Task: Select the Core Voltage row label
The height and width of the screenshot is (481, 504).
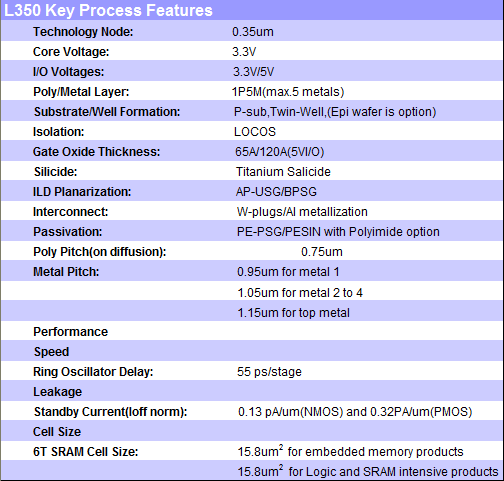Action: 71,52
